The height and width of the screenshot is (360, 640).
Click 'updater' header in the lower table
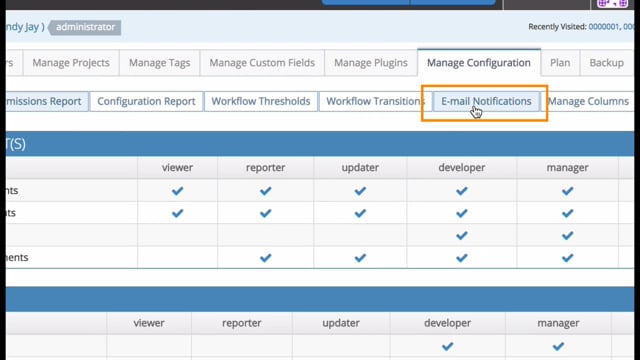click(x=341, y=323)
